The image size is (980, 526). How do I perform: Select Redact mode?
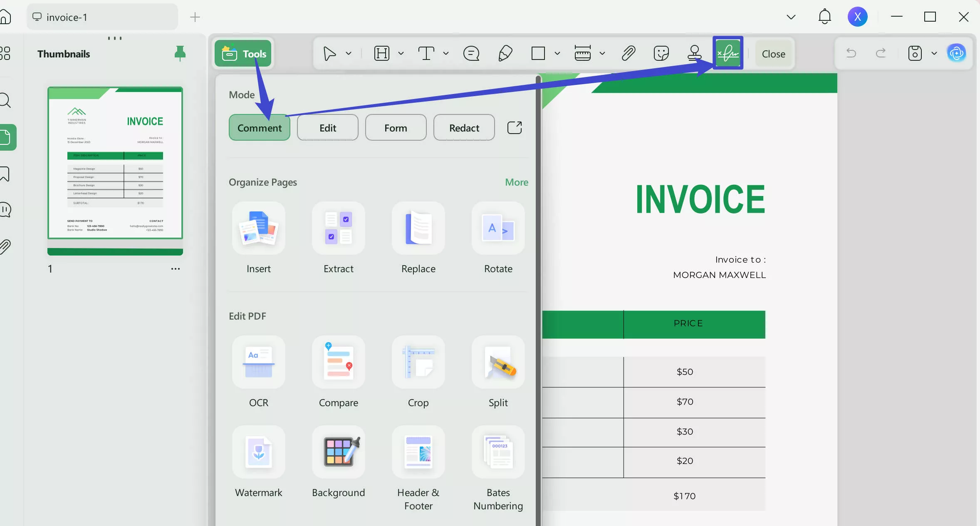click(463, 128)
